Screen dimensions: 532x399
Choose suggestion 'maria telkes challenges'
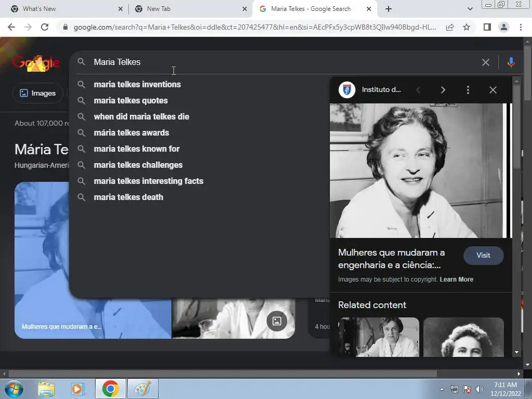point(138,165)
